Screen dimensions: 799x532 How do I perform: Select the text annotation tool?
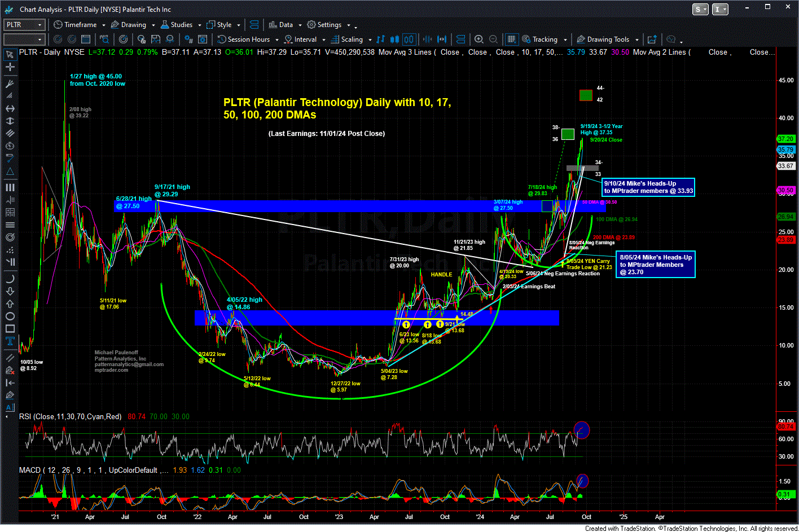[x=10, y=341]
